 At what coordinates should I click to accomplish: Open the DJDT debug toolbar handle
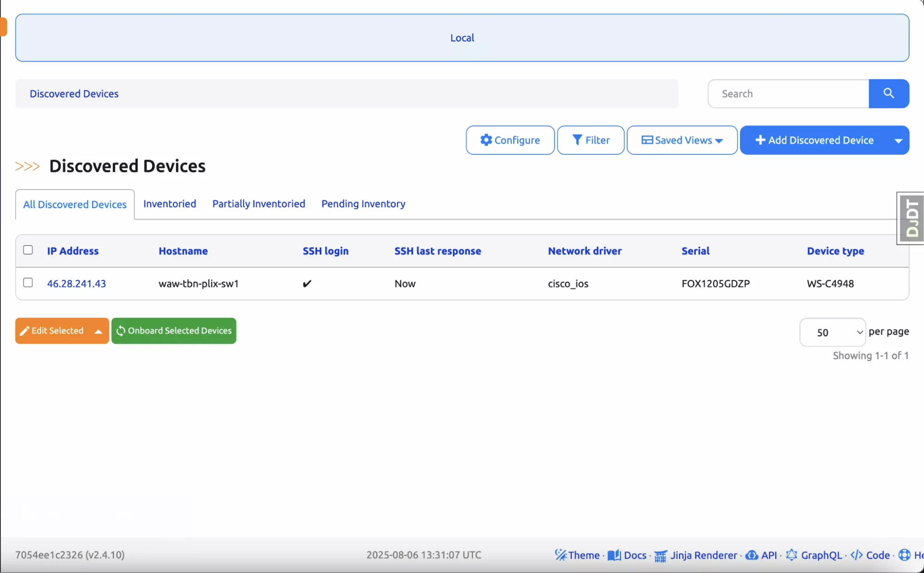coord(911,218)
